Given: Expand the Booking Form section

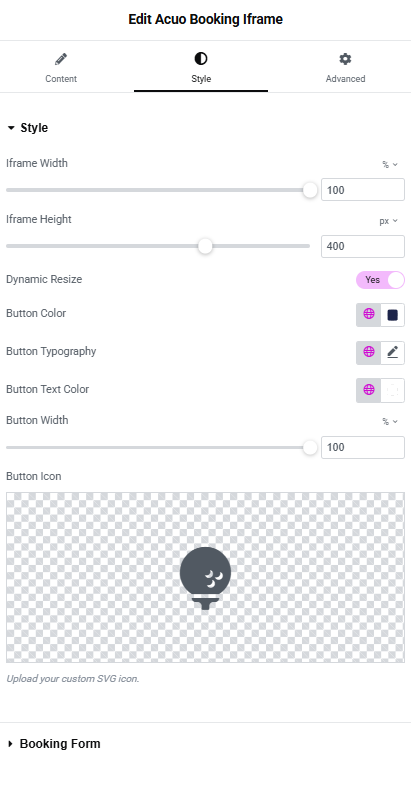Looking at the screenshot, I should pyautogui.click(x=54, y=744).
